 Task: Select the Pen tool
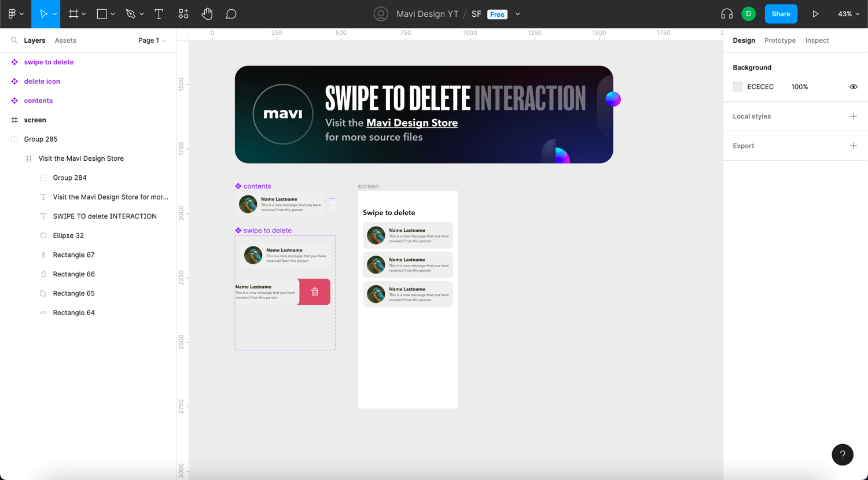[131, 14]
